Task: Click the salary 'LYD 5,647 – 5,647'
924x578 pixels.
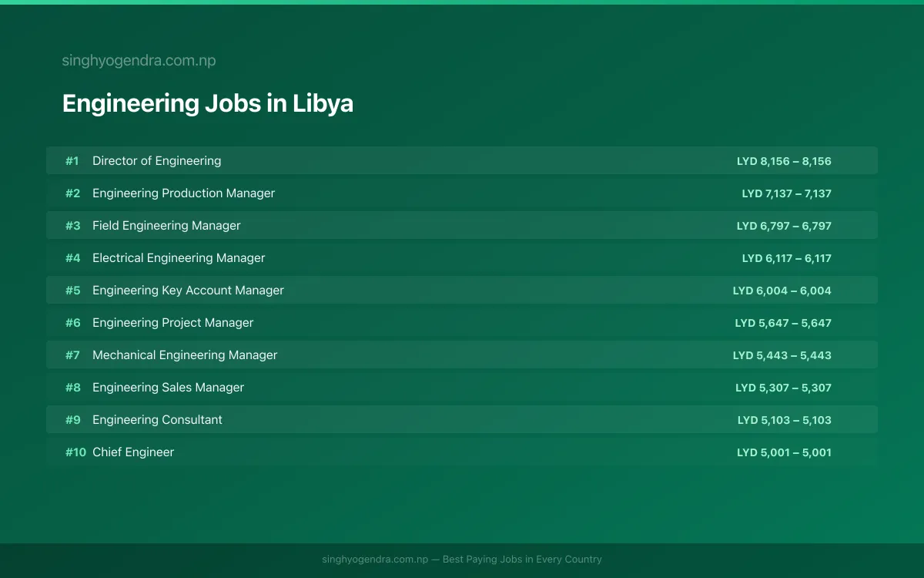Action: pos(783,323)
